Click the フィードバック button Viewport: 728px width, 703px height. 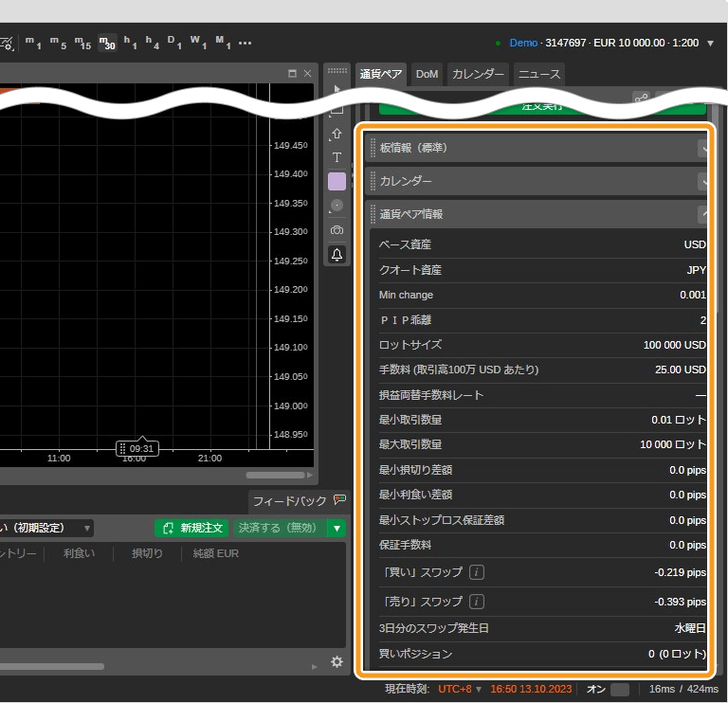tap(300, 501)
